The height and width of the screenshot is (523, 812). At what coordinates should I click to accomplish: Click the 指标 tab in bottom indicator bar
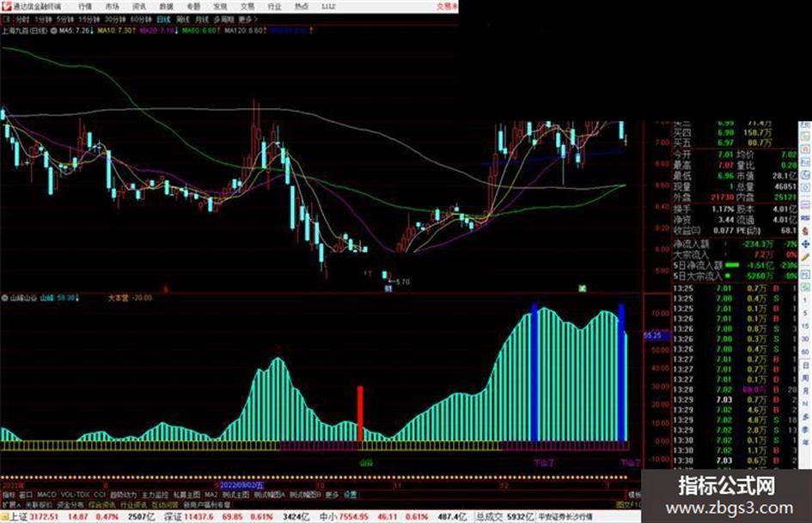(9, 495)
